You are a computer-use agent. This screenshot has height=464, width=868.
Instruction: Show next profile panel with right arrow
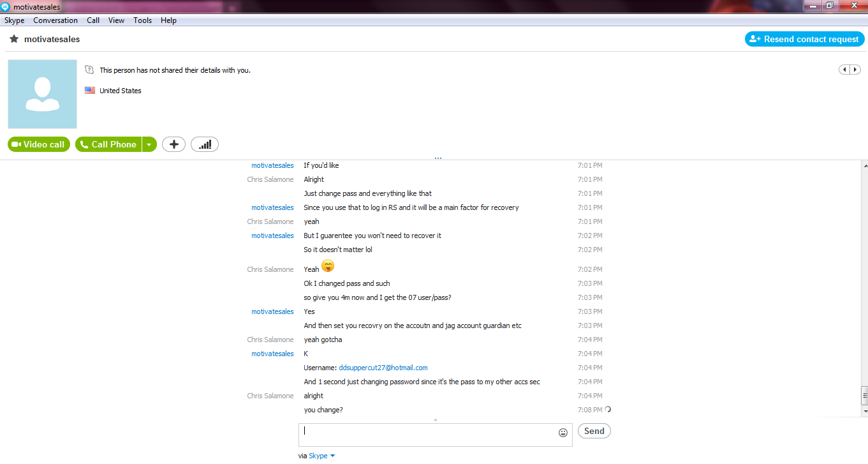855,70
